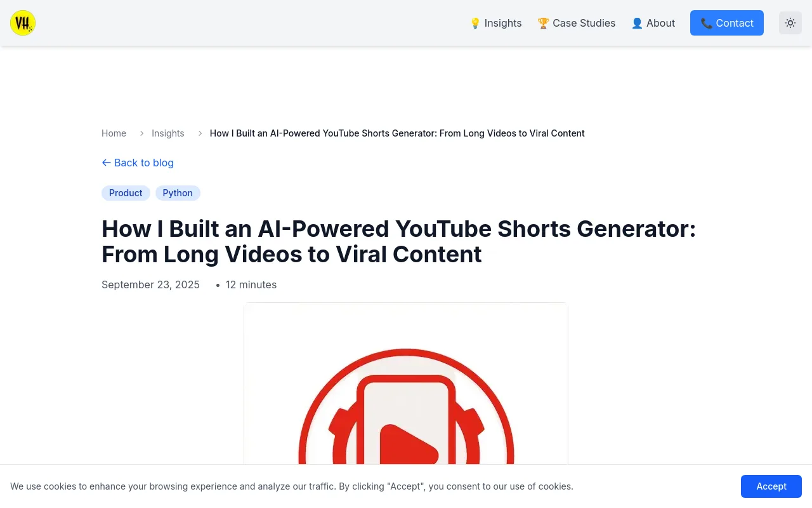Open the Insights navigation item

point(495,23)
